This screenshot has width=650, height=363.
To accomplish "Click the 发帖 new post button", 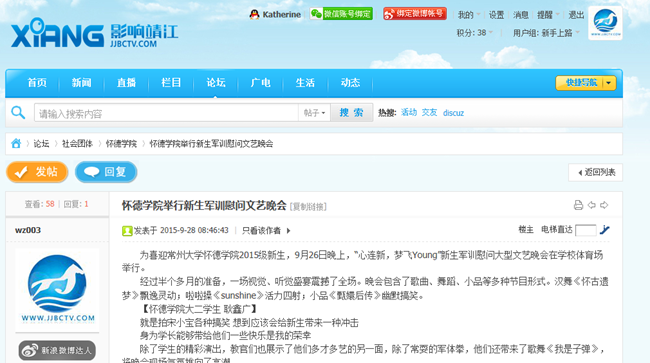I will tap(37, 172).
